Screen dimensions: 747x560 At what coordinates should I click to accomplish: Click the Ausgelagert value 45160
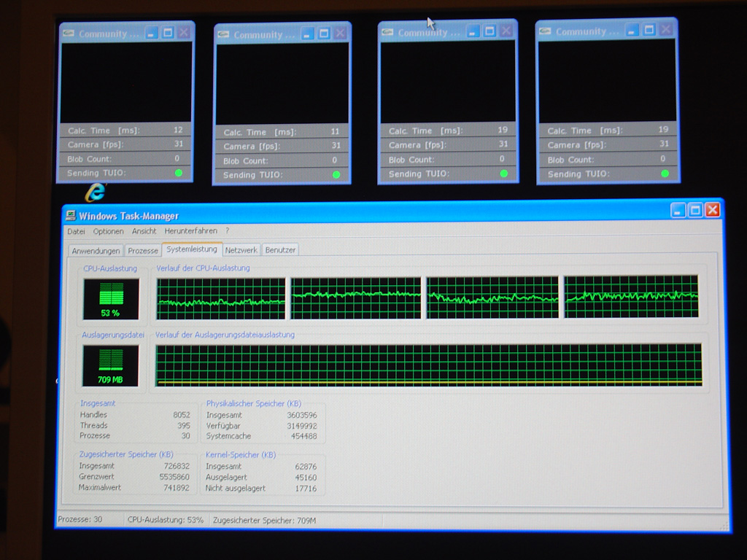[306, 477]
